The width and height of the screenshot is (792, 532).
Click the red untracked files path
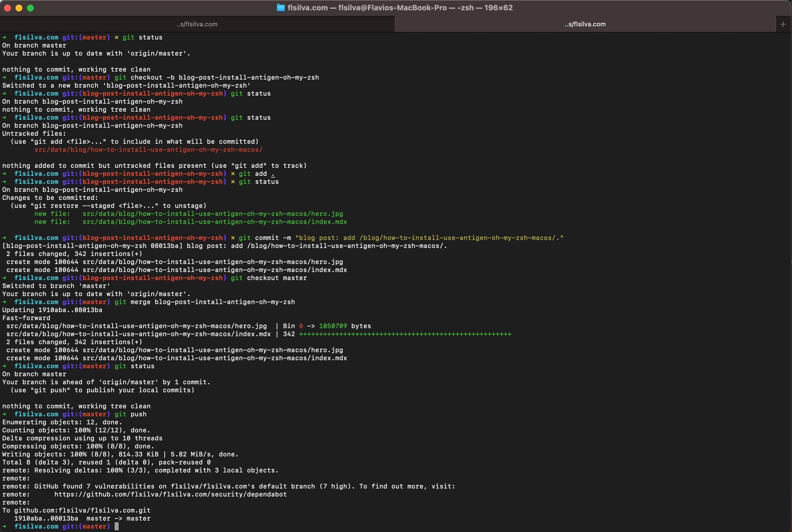pos(148,149)
